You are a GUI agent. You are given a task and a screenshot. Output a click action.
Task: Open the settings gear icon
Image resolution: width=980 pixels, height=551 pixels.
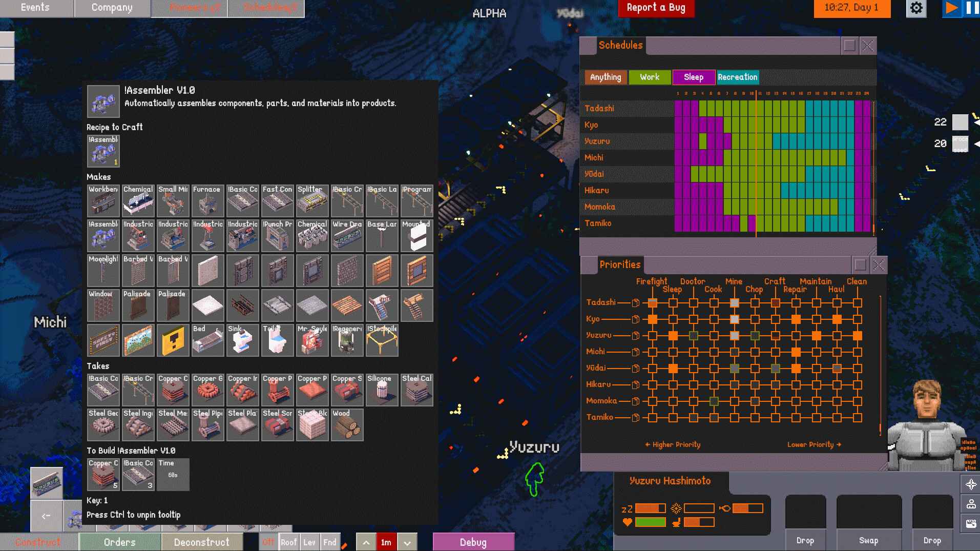pyautogui.click(x=916, y=8)
